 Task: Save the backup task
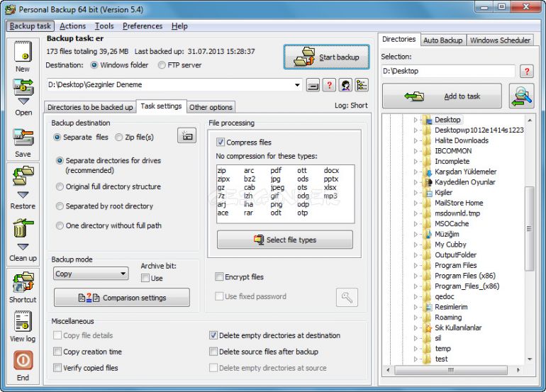pyautogui.click(x=23, y=138)
